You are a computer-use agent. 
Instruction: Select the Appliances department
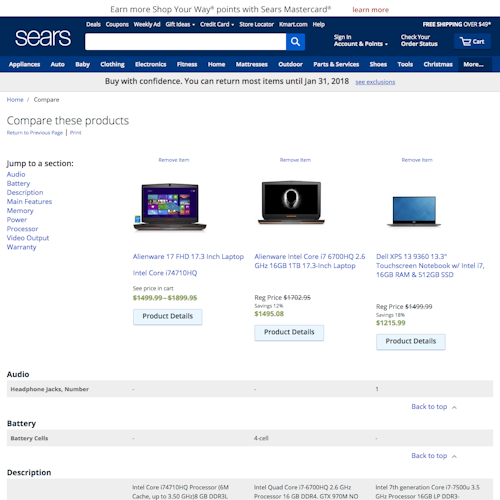click(24, 64)
